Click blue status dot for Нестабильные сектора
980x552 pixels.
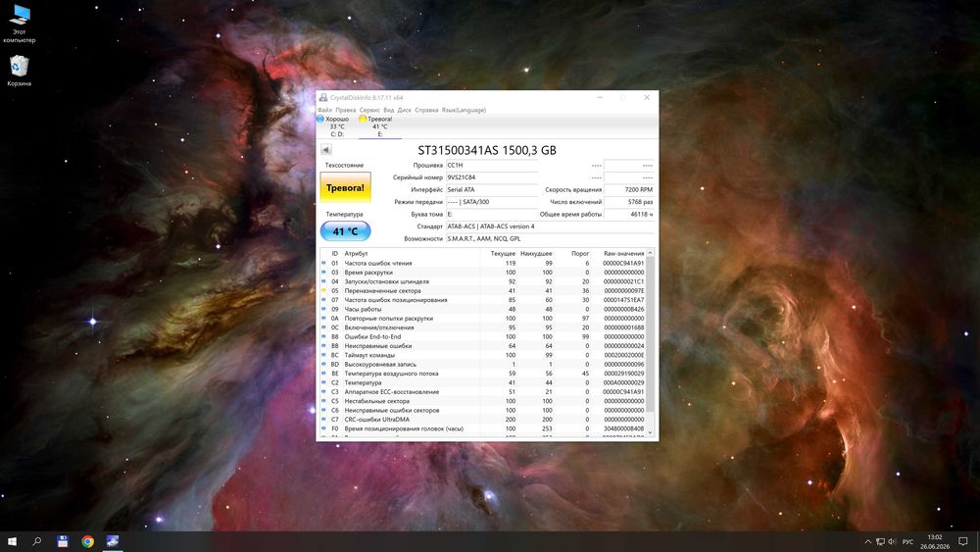pos(323,401)
